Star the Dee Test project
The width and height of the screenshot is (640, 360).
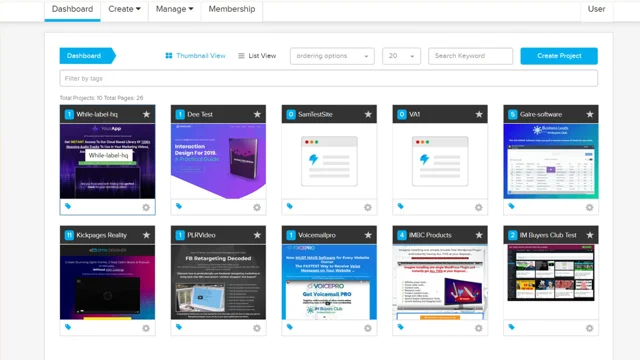click(257, 114)
